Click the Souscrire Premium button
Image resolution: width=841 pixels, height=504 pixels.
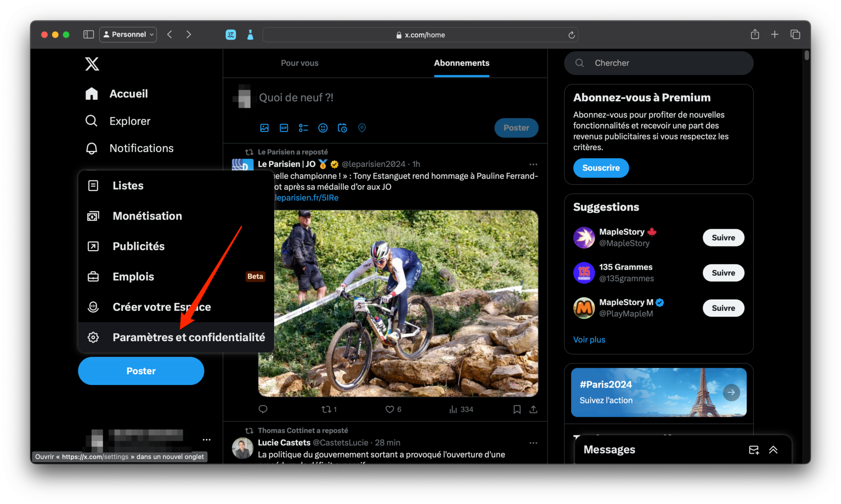click(x=601, y=168)
